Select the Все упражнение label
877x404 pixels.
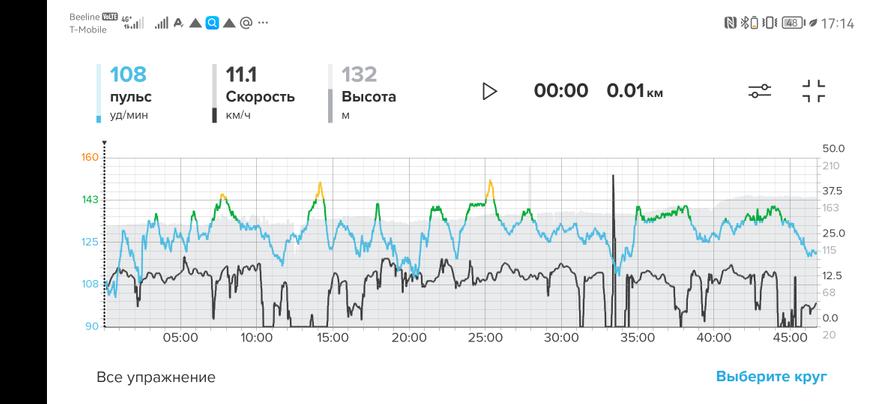[x=156, y=377]
